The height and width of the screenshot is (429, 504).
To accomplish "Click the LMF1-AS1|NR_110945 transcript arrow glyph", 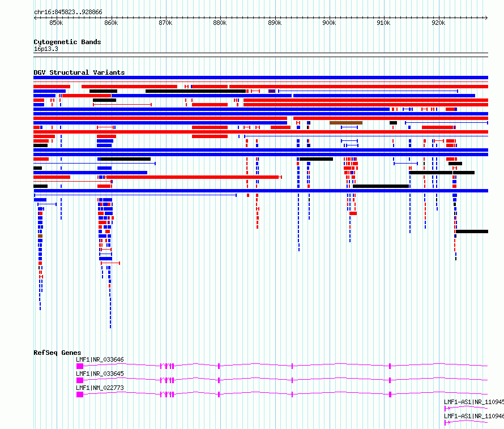I will pos(447,409).
